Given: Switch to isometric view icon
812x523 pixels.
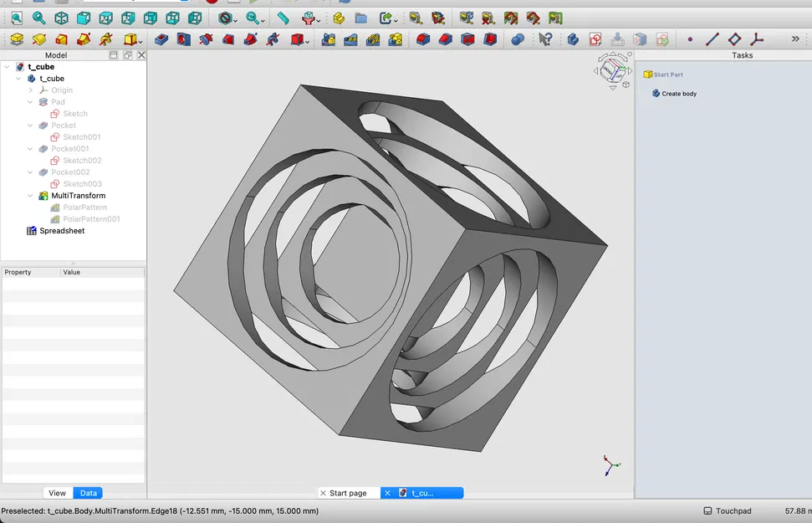Looking at the screenshot, I should pyautogui.click(x=61, y=18).
